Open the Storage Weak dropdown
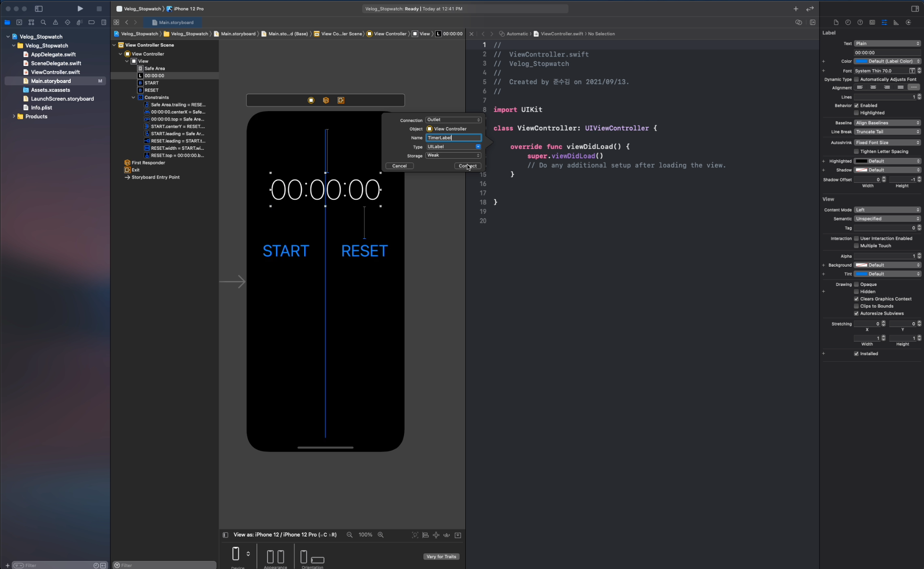Viewport: 924px width, 569px height. tap(453, 155)
